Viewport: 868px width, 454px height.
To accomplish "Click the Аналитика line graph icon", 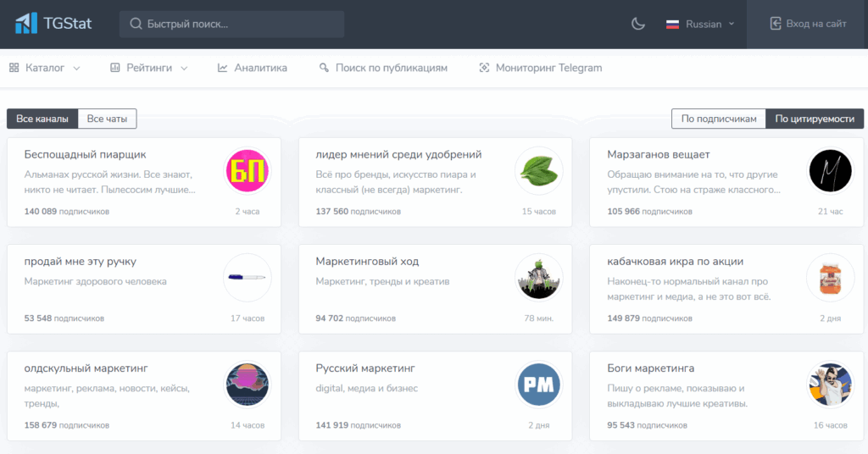I will tap(223, 68).
